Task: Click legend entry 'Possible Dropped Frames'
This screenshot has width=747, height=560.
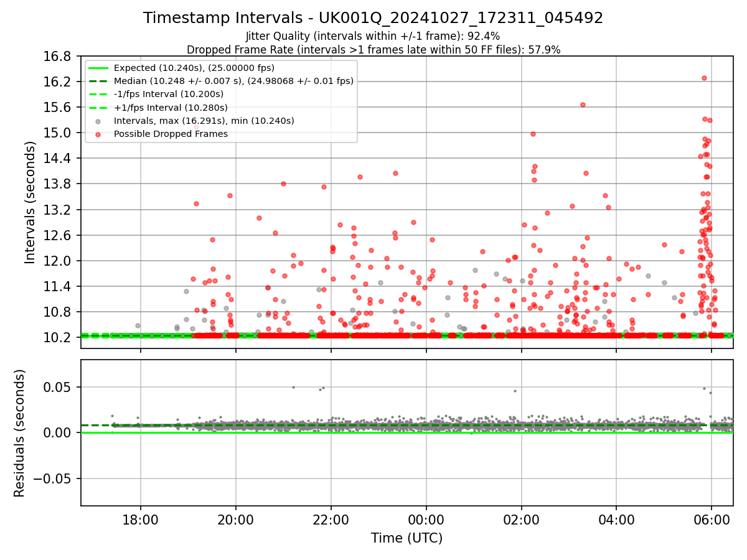Action: pyautogui.click(x=171, y=134)
